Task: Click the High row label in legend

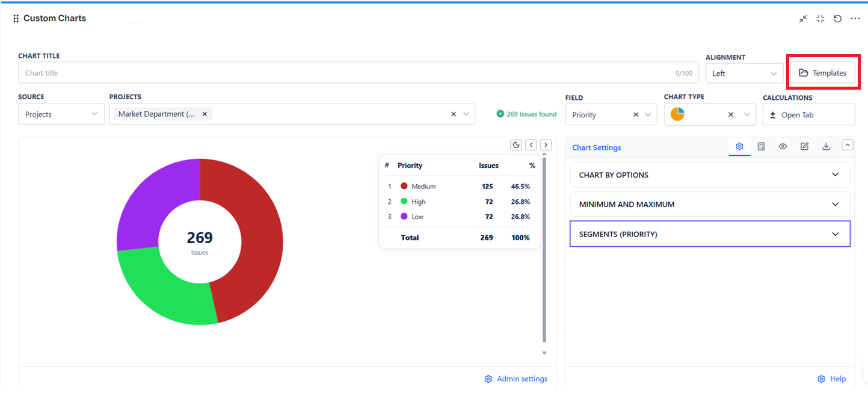Action: (x=419, y=202)
